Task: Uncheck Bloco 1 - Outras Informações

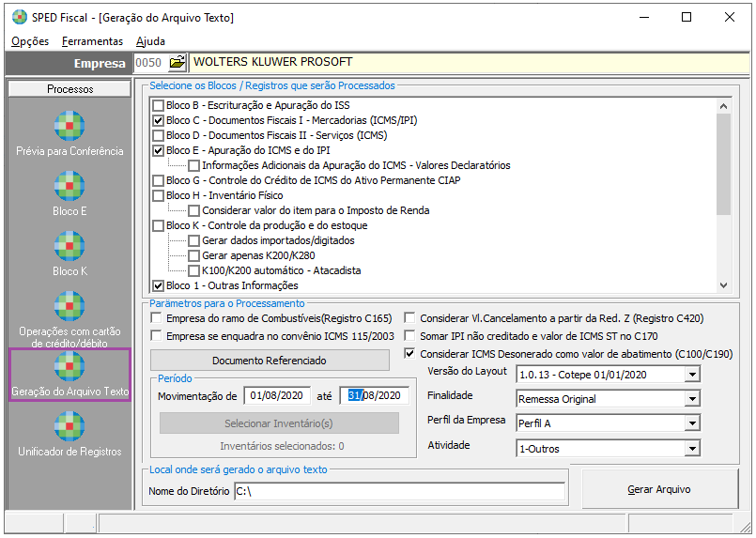Action: tap(158, 285)
